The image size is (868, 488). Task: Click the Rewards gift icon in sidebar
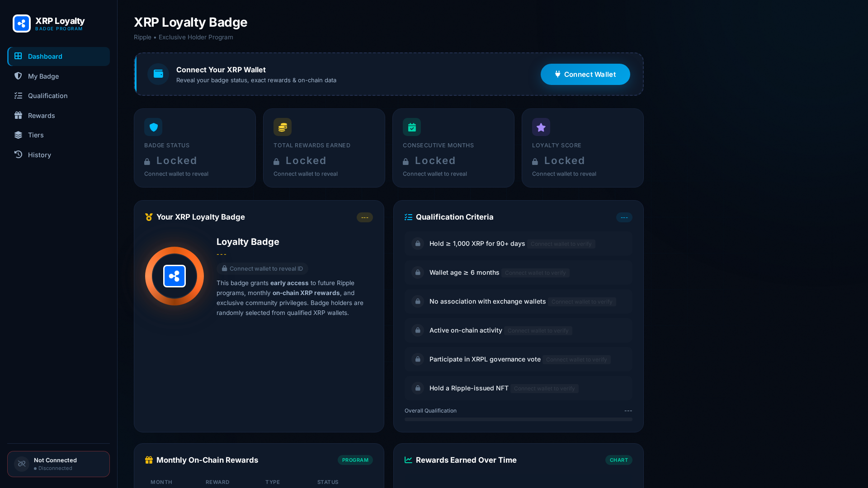pyautogui.click(x=18, y=115)
